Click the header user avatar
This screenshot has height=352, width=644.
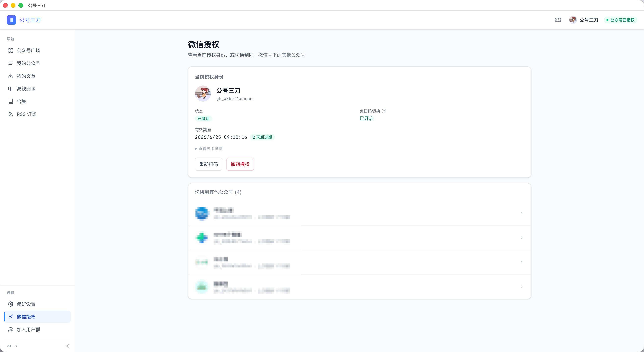(x=573, y=20)
